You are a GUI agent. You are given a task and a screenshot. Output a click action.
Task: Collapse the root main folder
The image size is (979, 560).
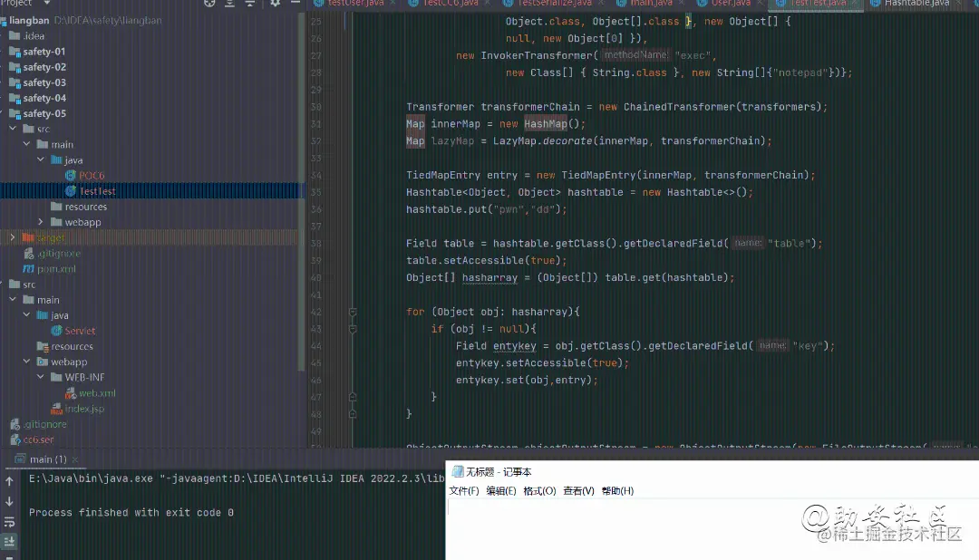tap(13, 300)
